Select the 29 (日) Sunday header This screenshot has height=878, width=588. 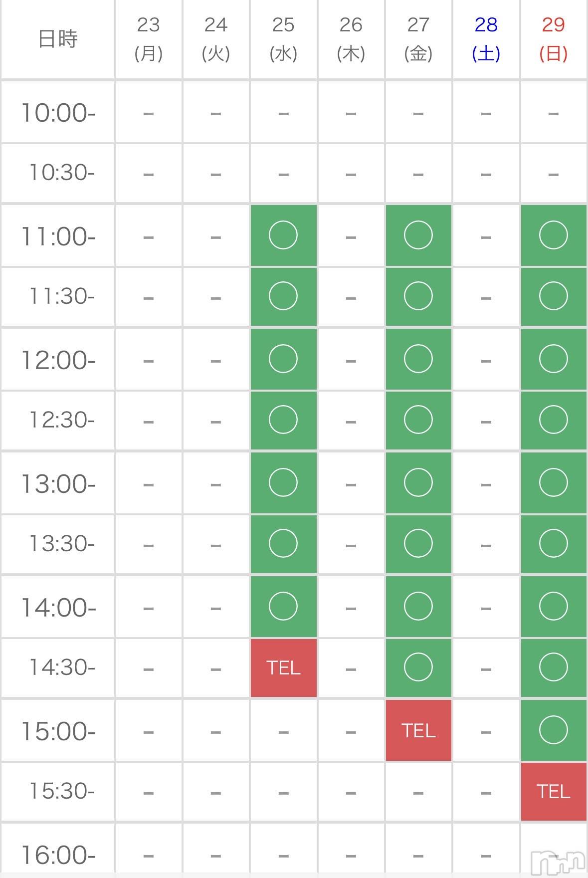553,39
